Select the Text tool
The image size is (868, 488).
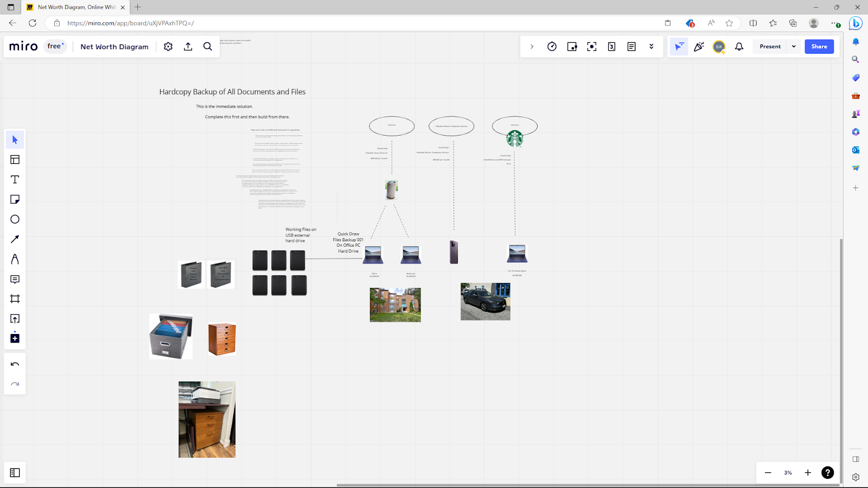pos(15,179)
